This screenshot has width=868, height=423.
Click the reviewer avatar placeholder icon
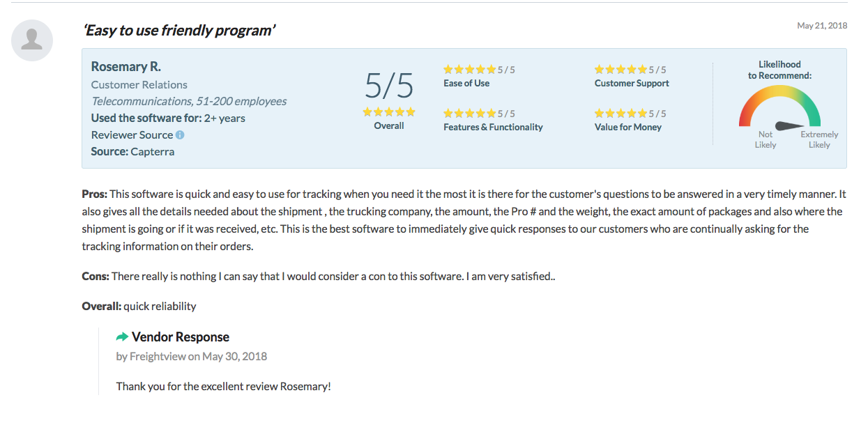coord(32,40)
